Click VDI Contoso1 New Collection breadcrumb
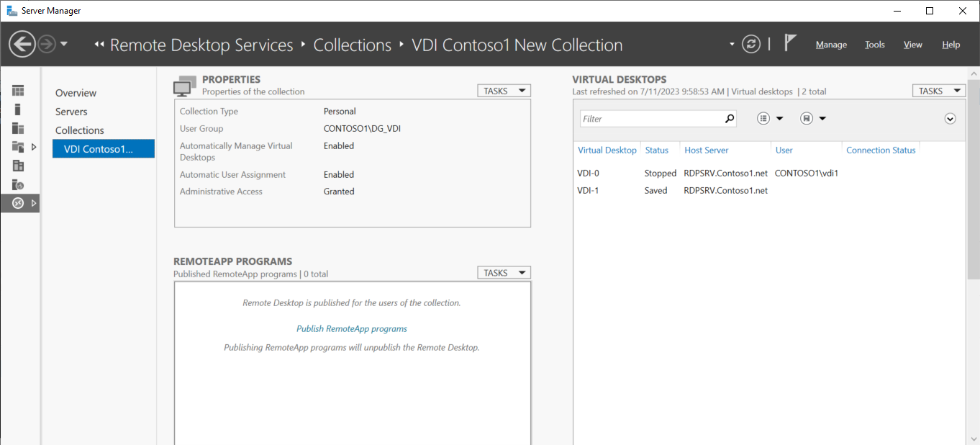 (x=517, y=45)
